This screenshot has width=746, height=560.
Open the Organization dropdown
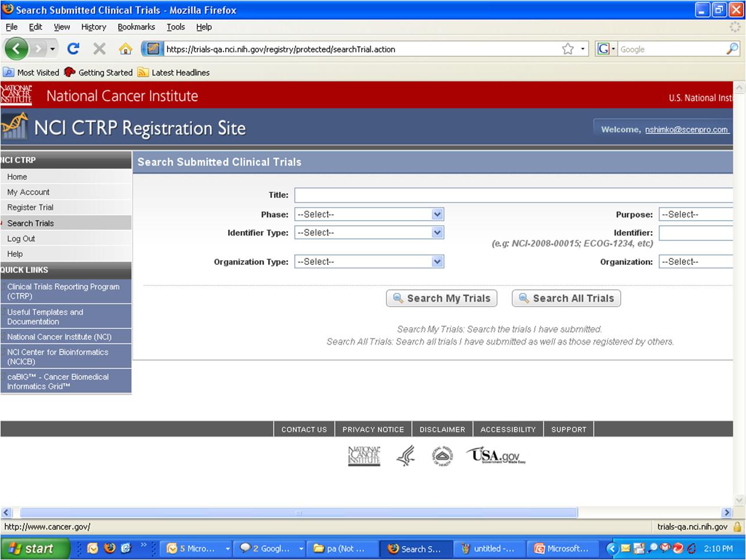(695, 261)
